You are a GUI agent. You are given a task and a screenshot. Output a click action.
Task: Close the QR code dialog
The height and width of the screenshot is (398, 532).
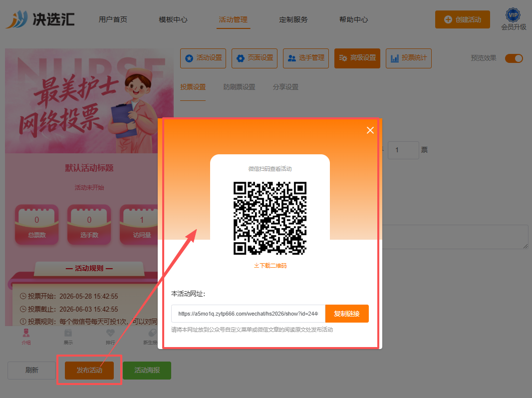[x=370, y=130]
